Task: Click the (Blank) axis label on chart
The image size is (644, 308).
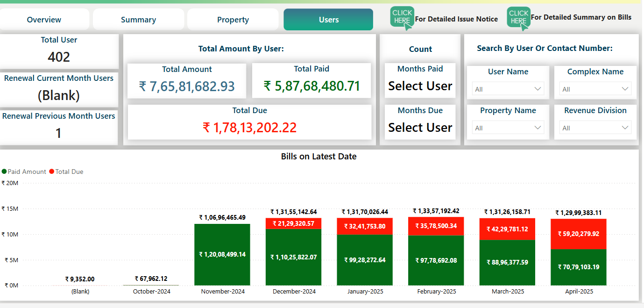Action: click(x=80, y=291)
